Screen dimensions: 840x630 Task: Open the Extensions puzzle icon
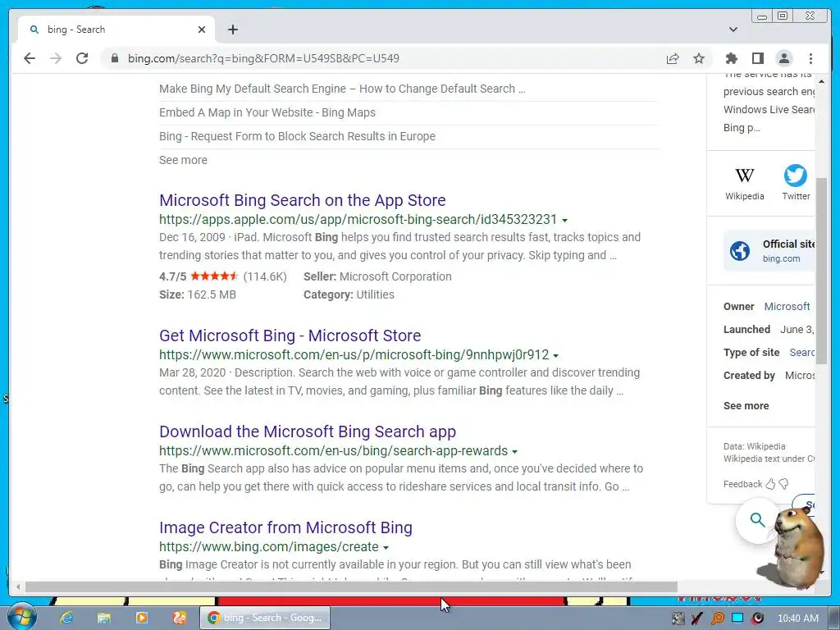(x=731, y=58)
